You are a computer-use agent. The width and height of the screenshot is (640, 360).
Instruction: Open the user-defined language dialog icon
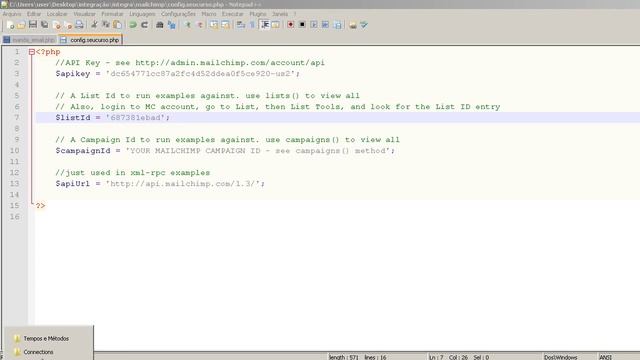click(276, 25)
